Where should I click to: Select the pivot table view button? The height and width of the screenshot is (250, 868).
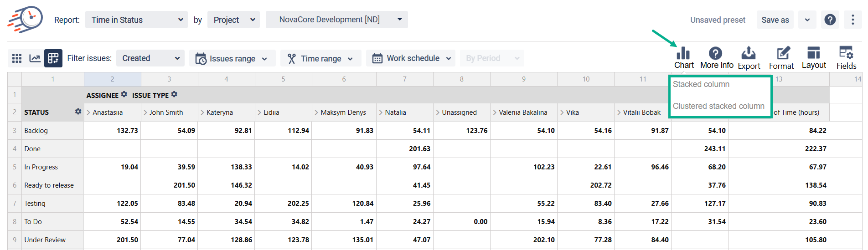click(53, 58)
